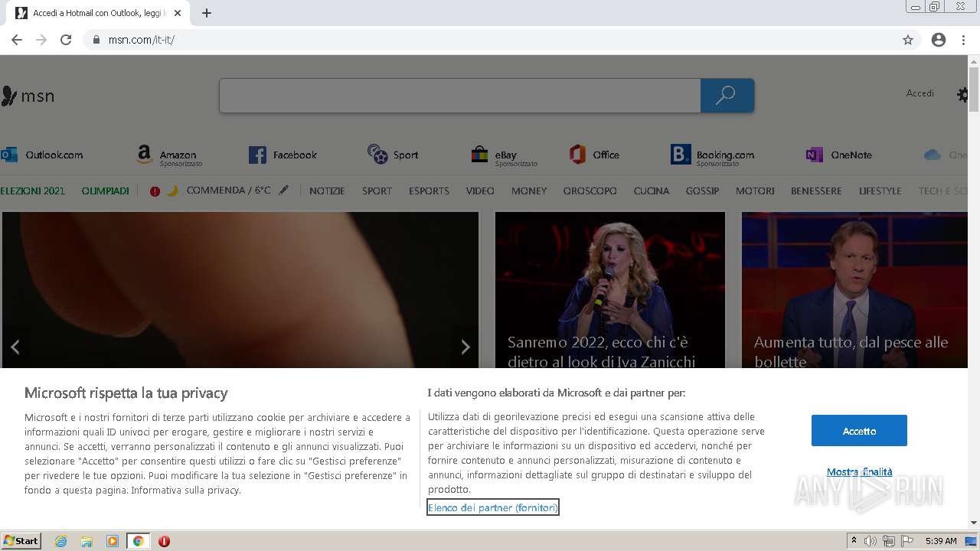980x551 pixels.
Task: Open the SPORT navigation section
Action: pos(377,191)
